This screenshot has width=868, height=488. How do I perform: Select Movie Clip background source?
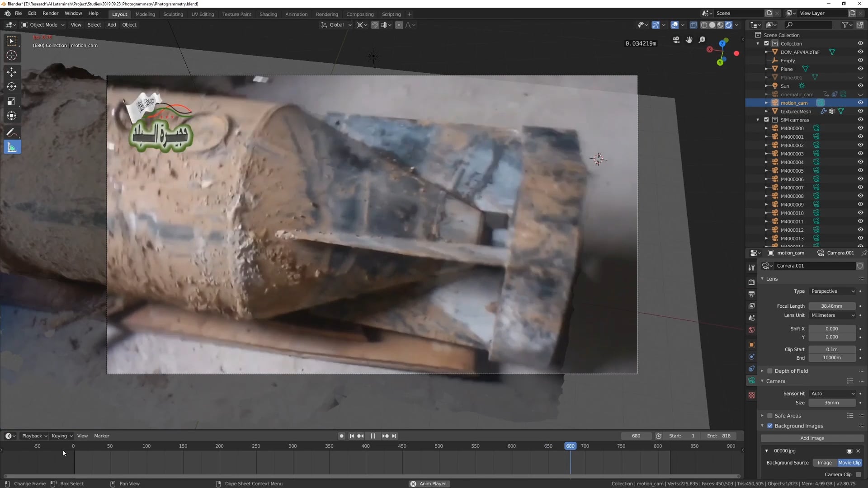849,463
